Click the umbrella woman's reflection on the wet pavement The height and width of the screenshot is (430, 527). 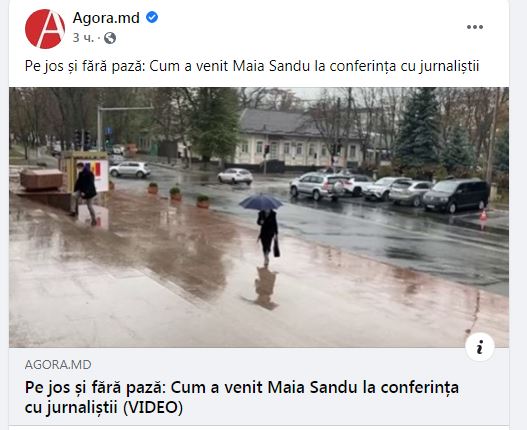pyautogui.click(x=264, y=288)
